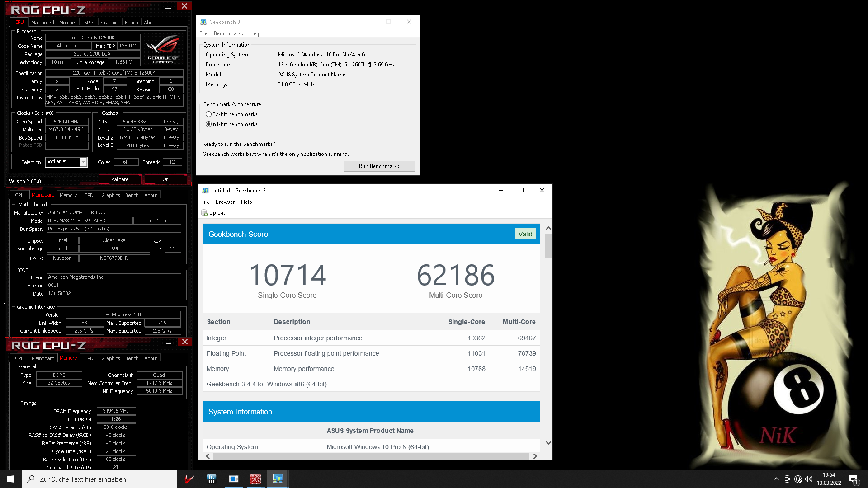Click the 62186 multi-core score

click(456, 275)
